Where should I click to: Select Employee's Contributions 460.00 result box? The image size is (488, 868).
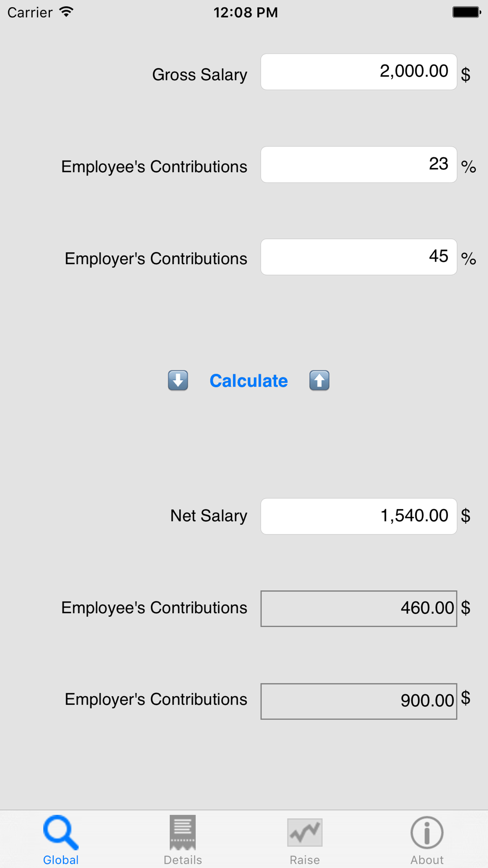click(359, 608)
